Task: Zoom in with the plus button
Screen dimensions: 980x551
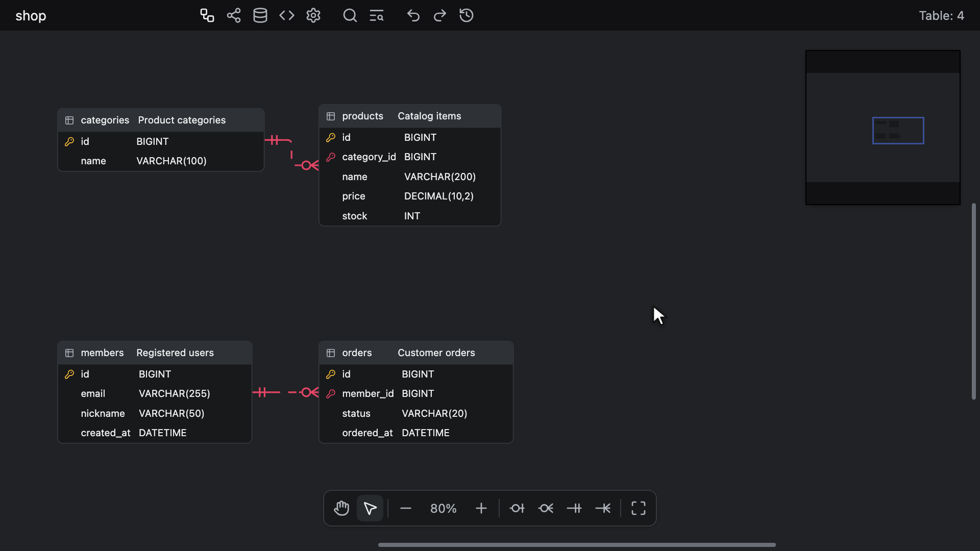Action: [481, 508]
